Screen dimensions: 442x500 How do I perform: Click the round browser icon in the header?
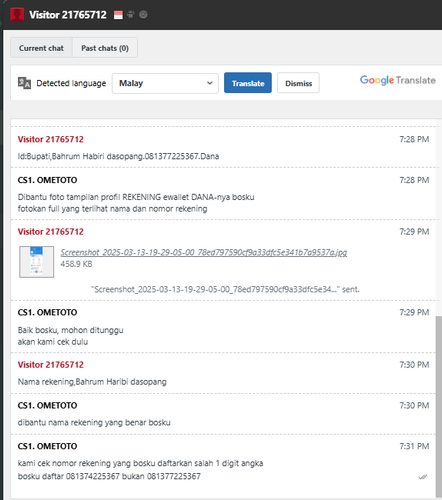click(143, 15)
